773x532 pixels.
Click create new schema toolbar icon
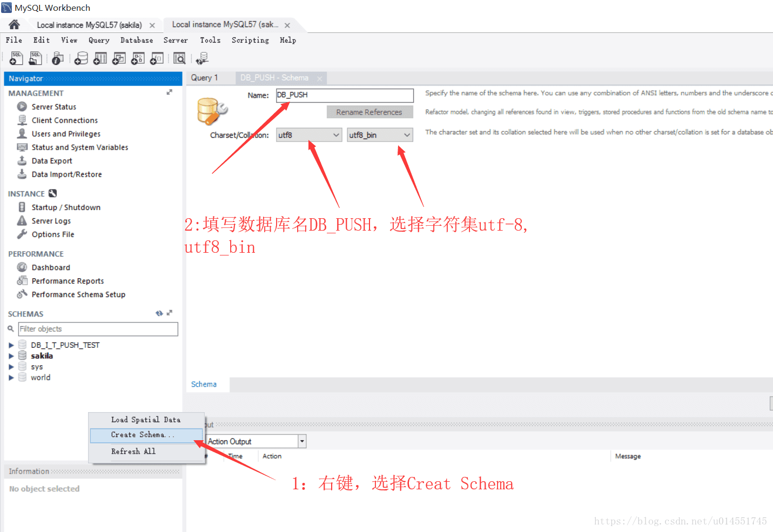click(81, 58)
